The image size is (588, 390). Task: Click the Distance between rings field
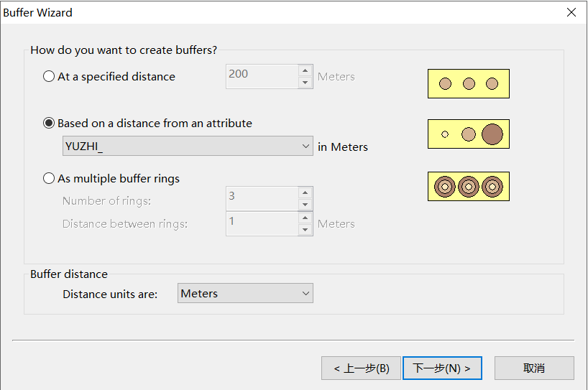[262, 223]
